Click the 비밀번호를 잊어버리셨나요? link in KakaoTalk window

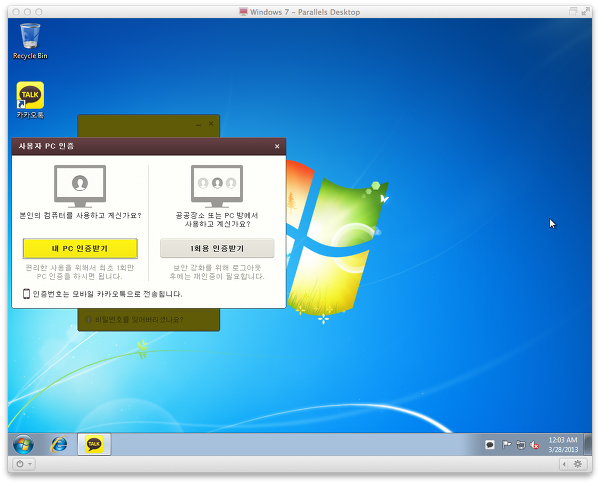point(139,319)
